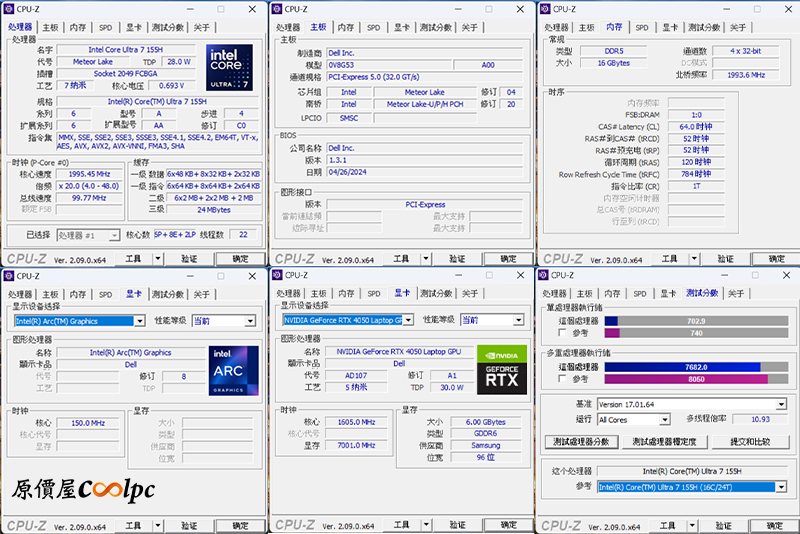
Task: Minimize the memory timings window
Action: click(x=727, y=9)
